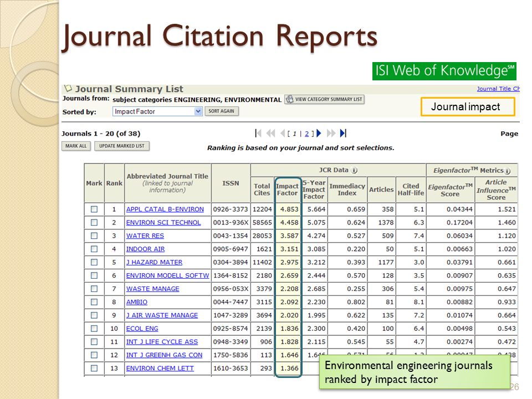This screenshot has width=532, height=399.
Task: Open ENVIRON MODELL SOFTW journal link
Action: tap(167, 275)
